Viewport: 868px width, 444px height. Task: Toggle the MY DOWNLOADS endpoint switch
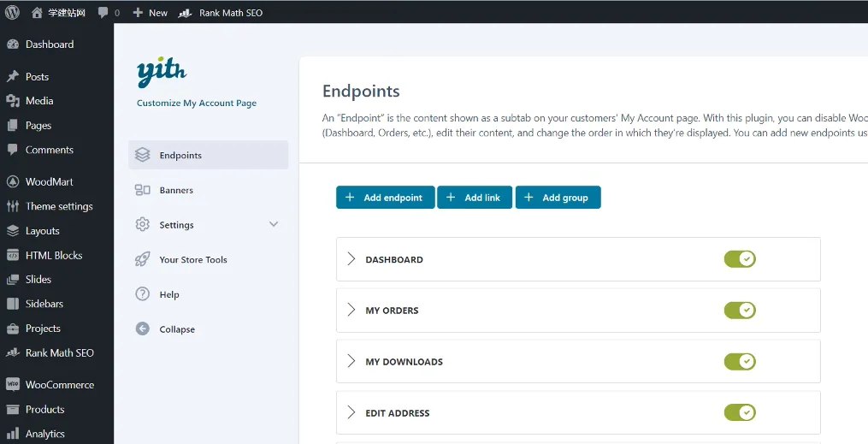click(x=740, y=362)
